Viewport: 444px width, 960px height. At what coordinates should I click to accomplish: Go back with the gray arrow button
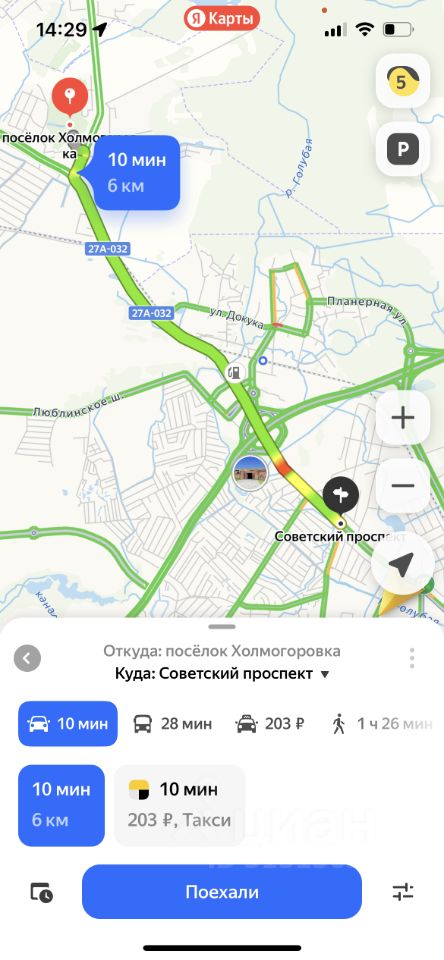point(27,659)
